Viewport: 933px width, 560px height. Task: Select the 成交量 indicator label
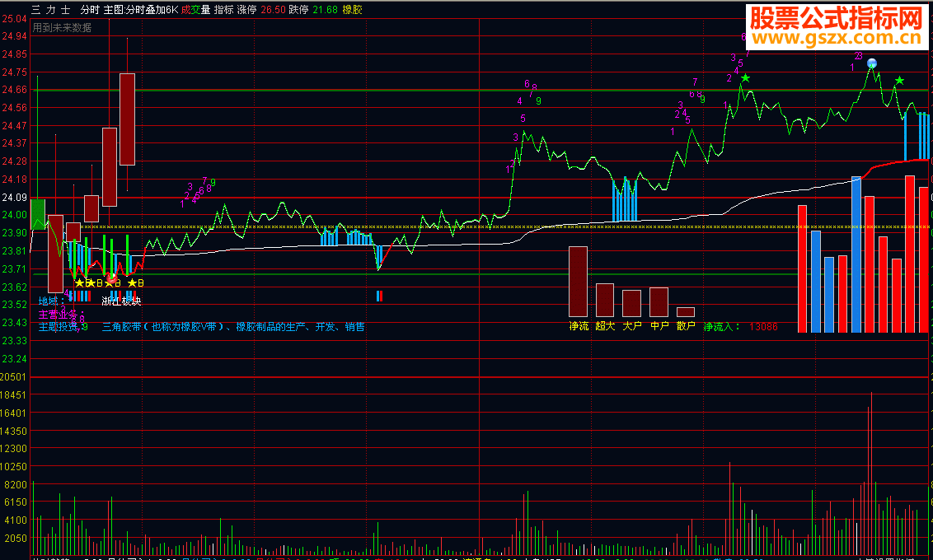(x=196, y=10)
